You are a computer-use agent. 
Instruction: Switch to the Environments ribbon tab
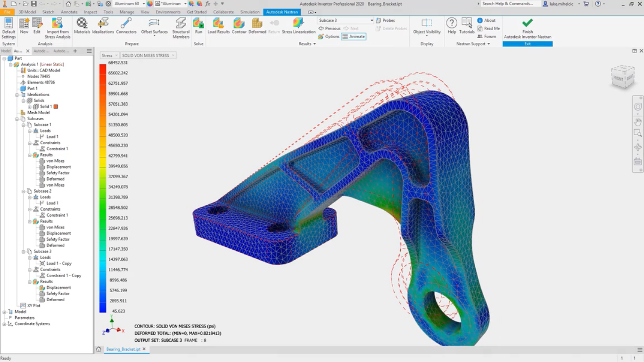click(x=168, y=12)
